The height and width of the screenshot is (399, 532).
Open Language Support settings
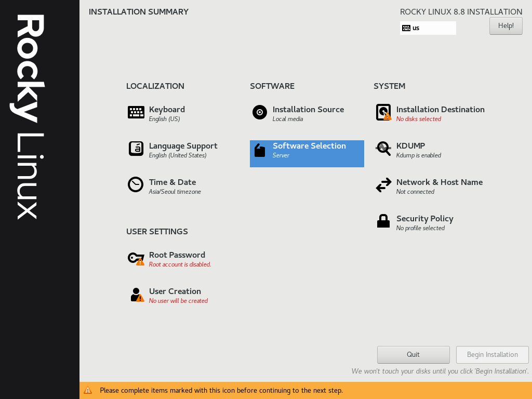[183, 146]
